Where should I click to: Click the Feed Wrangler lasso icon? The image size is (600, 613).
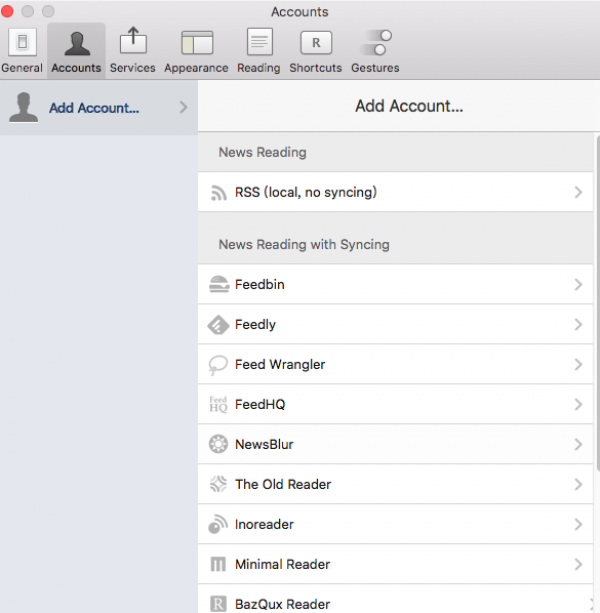point(218,365)
